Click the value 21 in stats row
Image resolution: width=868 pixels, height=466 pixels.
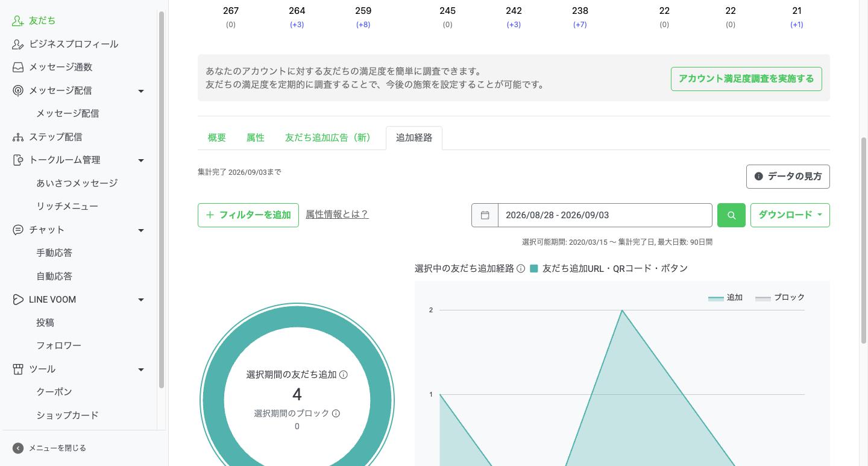[x=797, y=11]
